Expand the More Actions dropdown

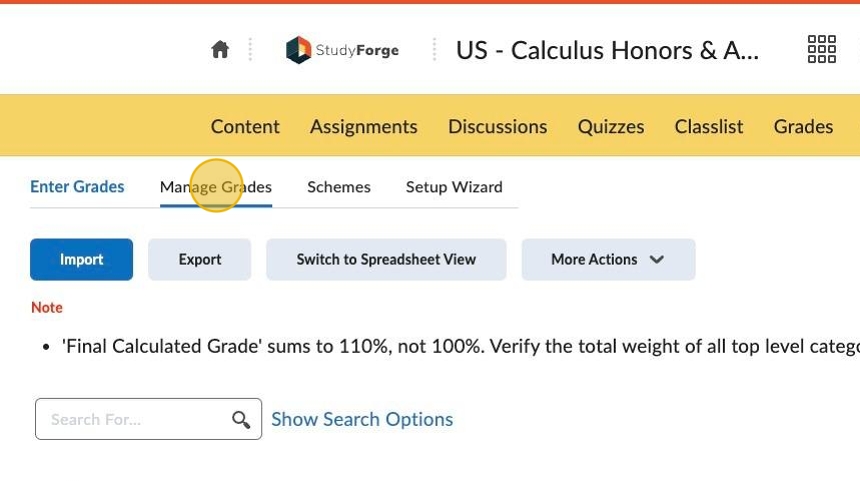(x=608, y=260)
